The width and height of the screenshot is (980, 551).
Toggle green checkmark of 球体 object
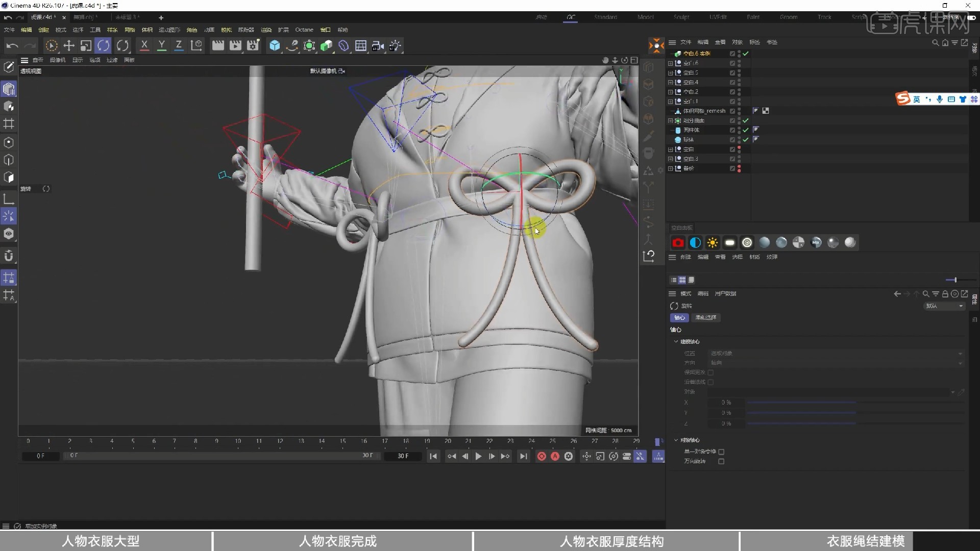(x=746, y=140)
